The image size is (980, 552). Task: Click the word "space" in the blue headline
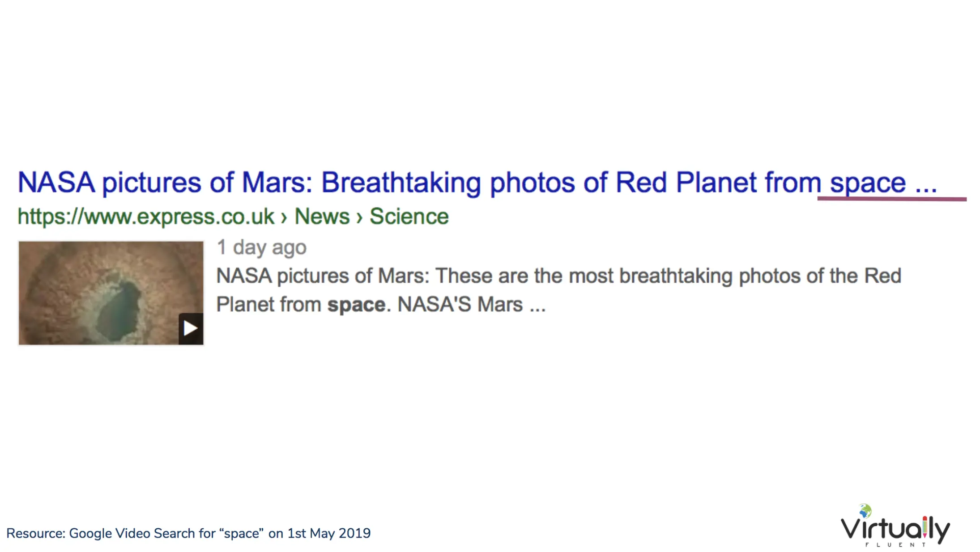tap(868, 184)
